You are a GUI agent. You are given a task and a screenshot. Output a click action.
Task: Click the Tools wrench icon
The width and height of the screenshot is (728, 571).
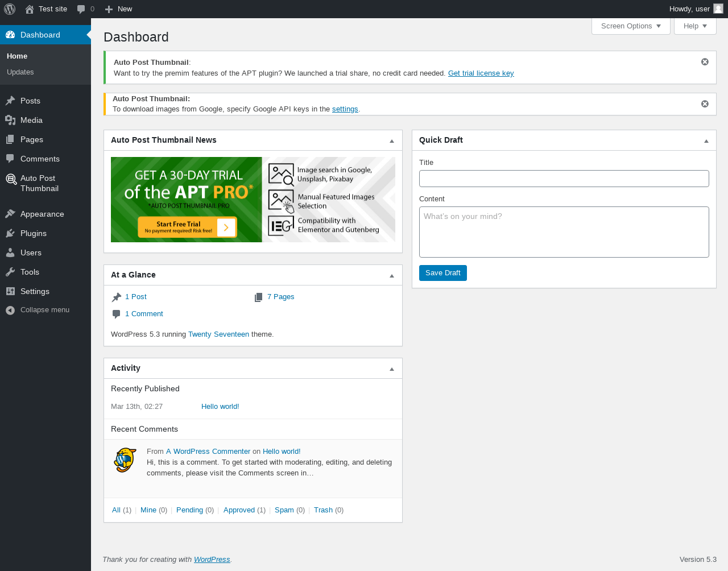coord(10,272)
